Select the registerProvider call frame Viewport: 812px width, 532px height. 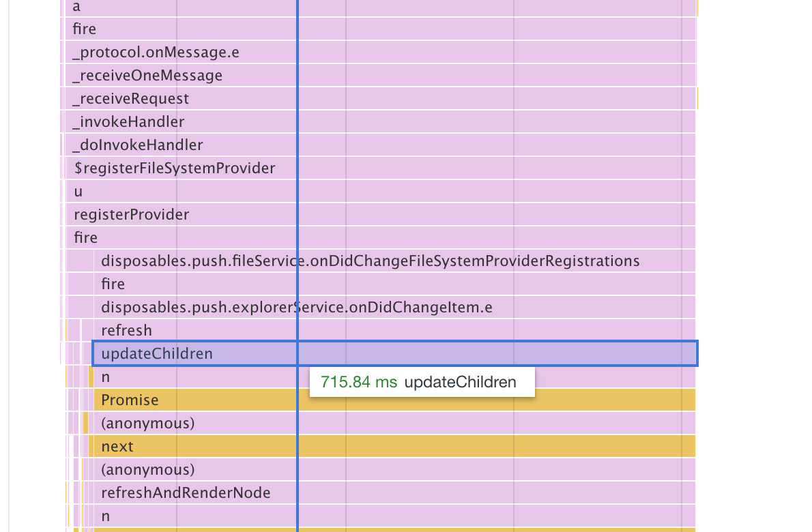pyautogui.click(x=130, y=214)
